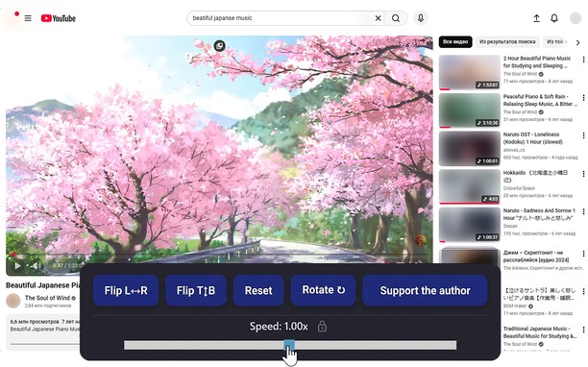Play the video with the play button

point(17,266)
